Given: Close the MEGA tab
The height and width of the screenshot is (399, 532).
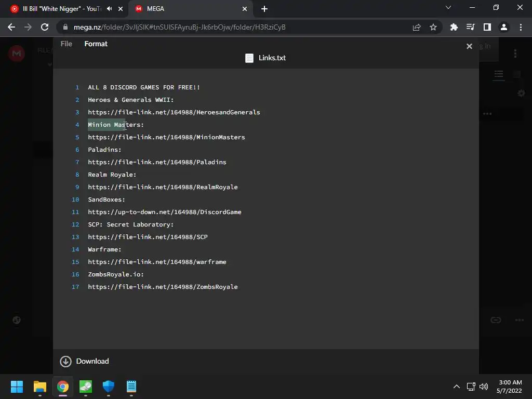Looking at the screenshot, I should (245, 9).
